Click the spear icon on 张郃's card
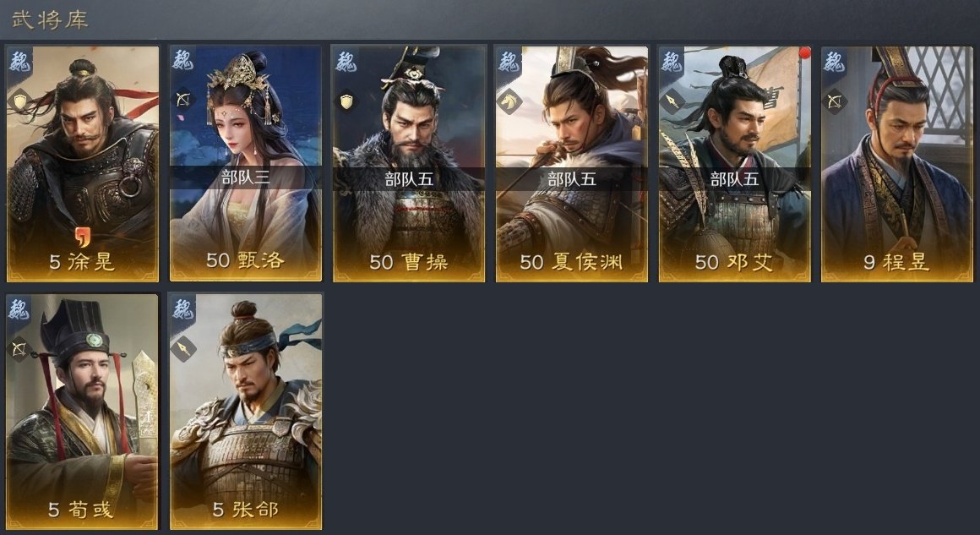The image size is (980, 535). click(183, 348)
